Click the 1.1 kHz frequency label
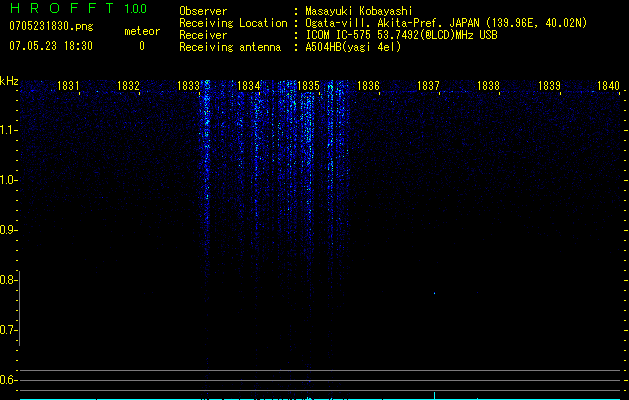 click(8, 130)
